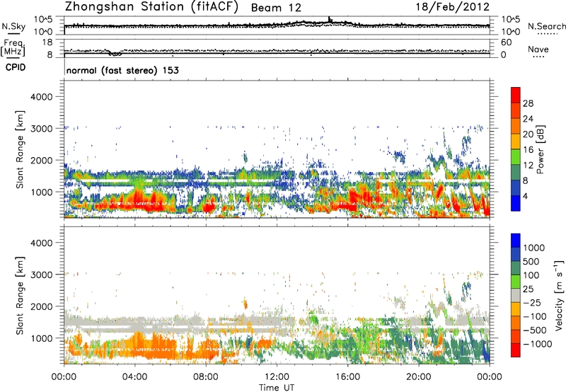
Task: Click the 'Velocity [m s-1]' colorbar label
Action: point(559,295)
